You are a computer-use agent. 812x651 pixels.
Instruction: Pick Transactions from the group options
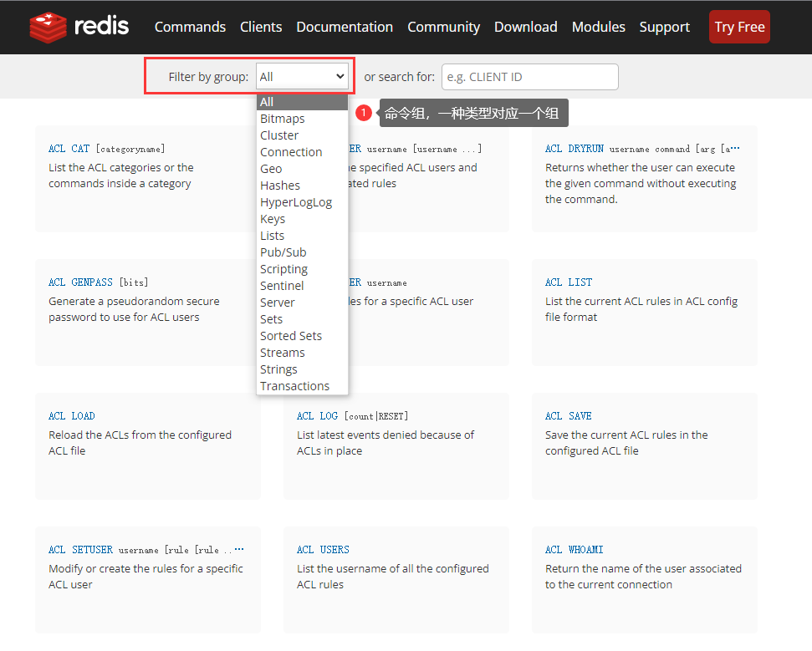click(x=303, y=386)
